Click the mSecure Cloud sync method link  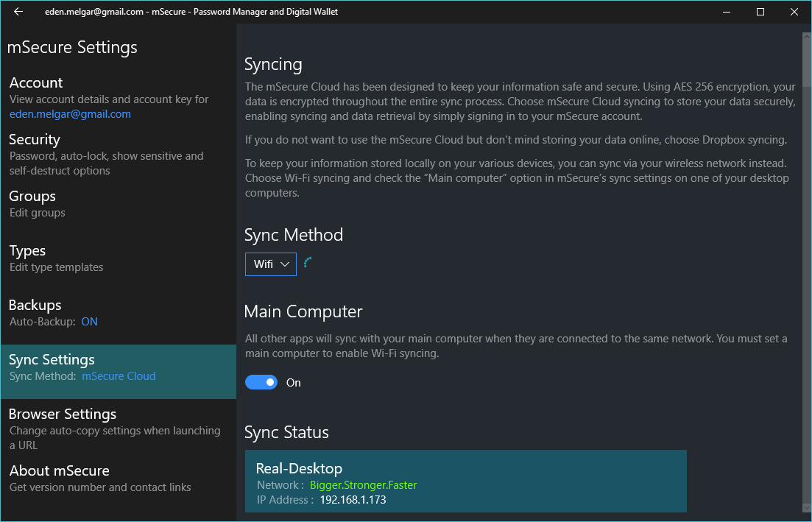click(x=119, y=376)
